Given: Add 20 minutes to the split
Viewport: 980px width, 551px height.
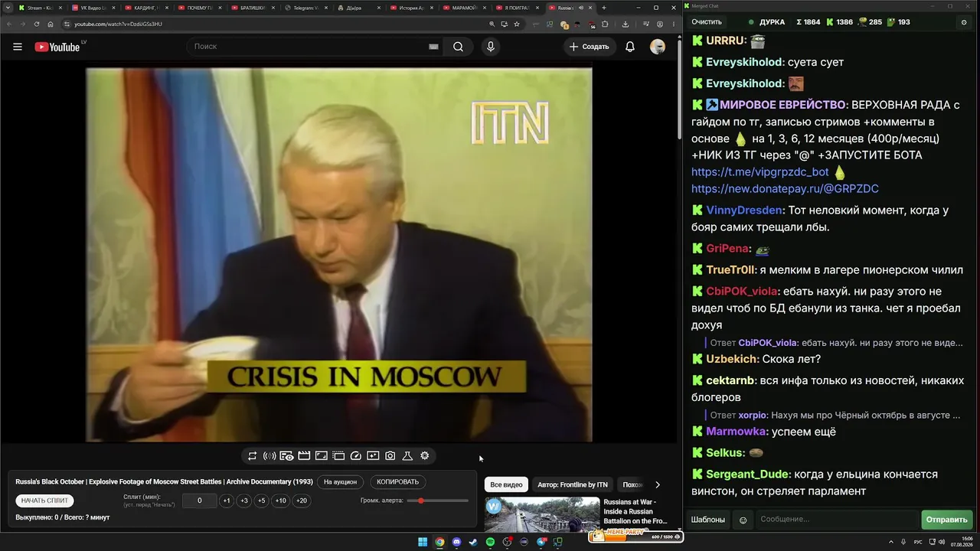Looking at the screenshot, I should pos(302,500).
